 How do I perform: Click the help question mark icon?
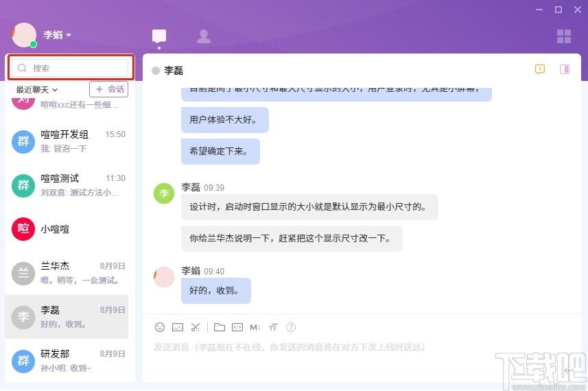(291, 327)
